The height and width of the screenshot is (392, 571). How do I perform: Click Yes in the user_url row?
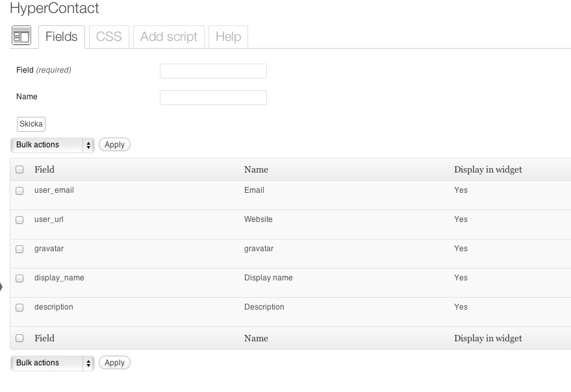(461, 219)
